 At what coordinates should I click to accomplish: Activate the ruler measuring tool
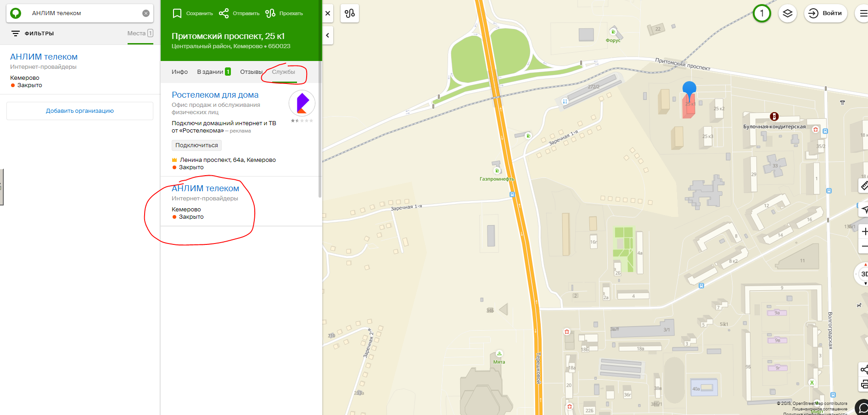864,186
